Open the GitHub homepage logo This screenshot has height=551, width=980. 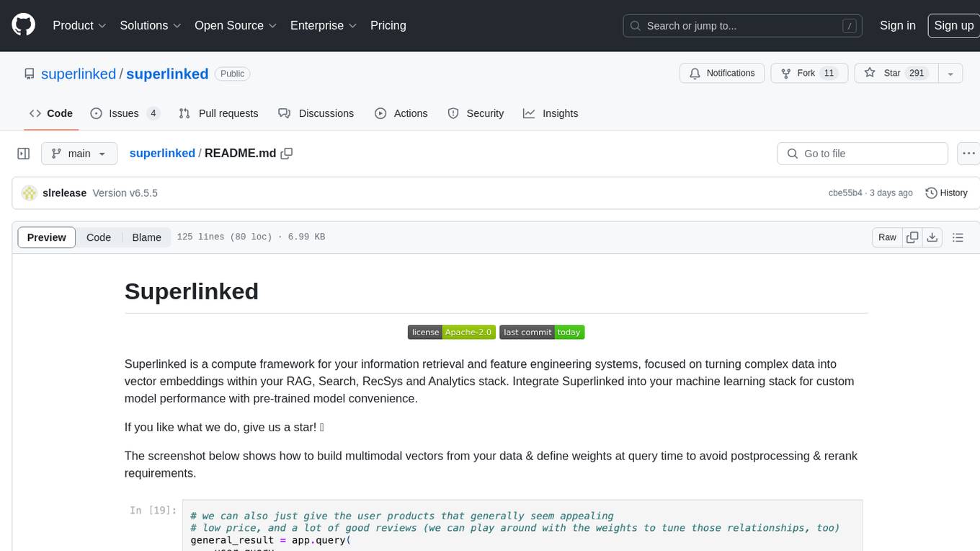23,25
